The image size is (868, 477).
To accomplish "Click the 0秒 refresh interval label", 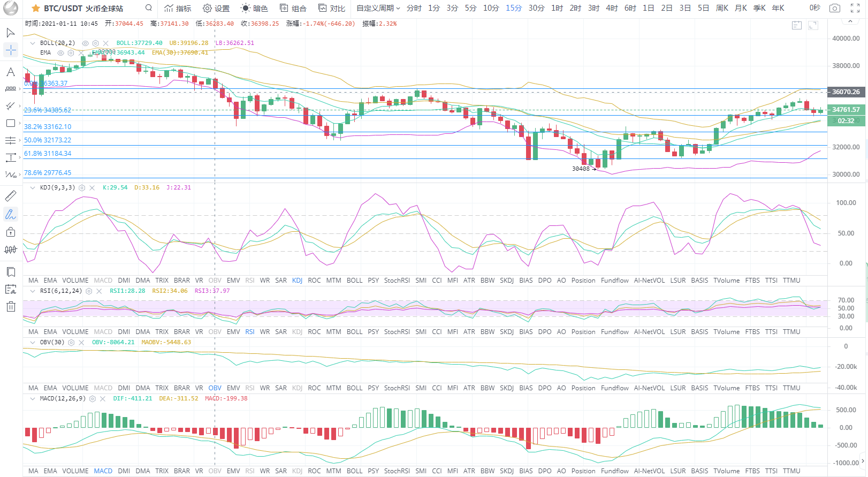I will click(x=814, y=8).
